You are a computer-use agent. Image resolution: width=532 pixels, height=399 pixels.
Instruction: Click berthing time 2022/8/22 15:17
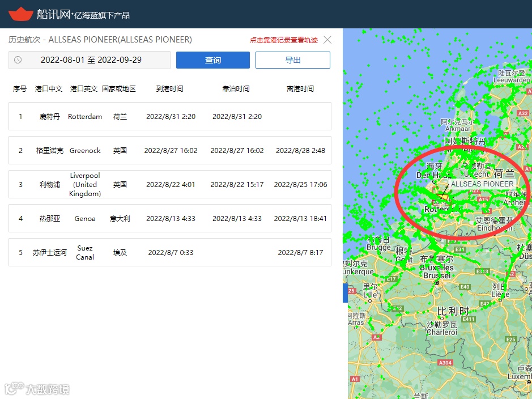237,185
